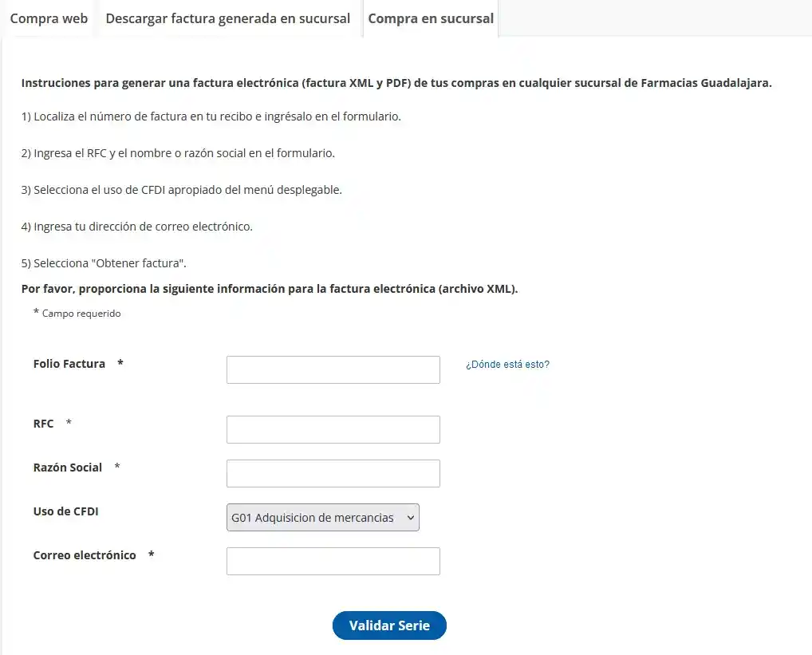Open the ¿Dónde está esto? help link
This screenshot has height=655, width=812.
click(507, 365)
